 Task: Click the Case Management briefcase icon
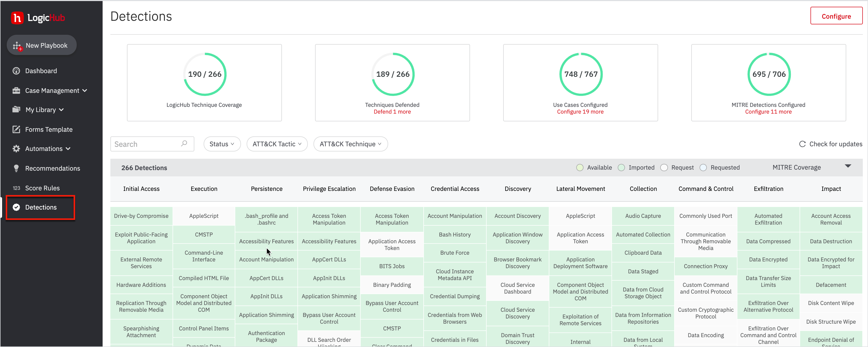click(x=16, y=90)
